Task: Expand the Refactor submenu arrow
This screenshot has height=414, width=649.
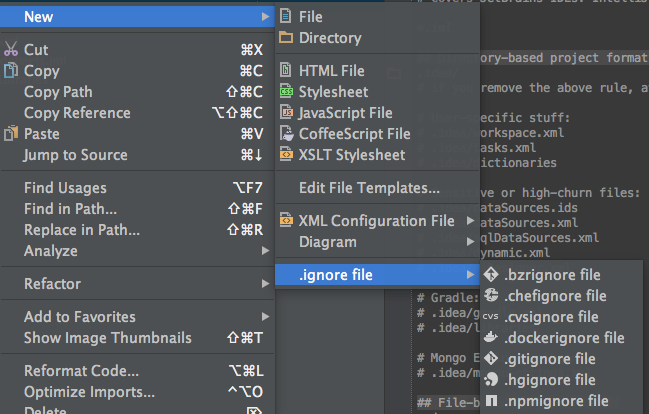Action: [x=265, y=284]
